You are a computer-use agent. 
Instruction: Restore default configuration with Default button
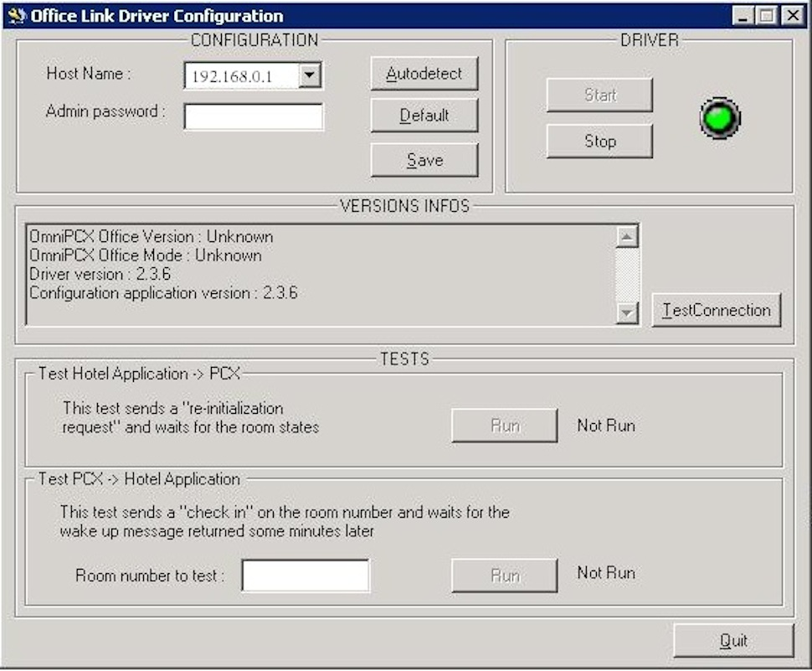click(x=424, y=115)
